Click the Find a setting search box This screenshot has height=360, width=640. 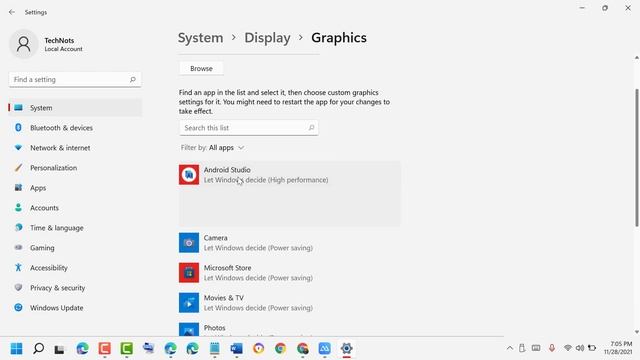point(75,80)
